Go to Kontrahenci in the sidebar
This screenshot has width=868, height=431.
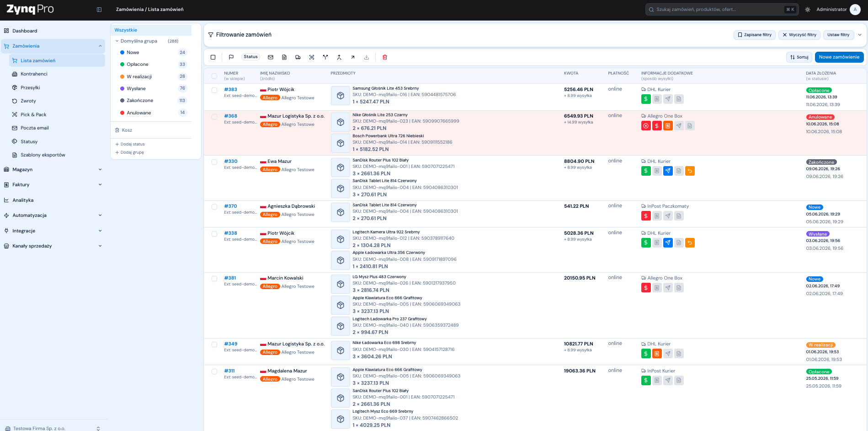(58, 74)
